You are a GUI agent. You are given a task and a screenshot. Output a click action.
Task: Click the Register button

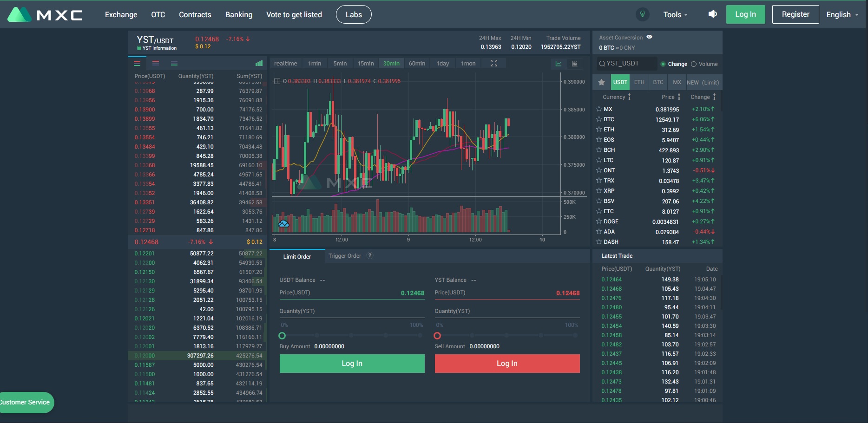[796, 14]
